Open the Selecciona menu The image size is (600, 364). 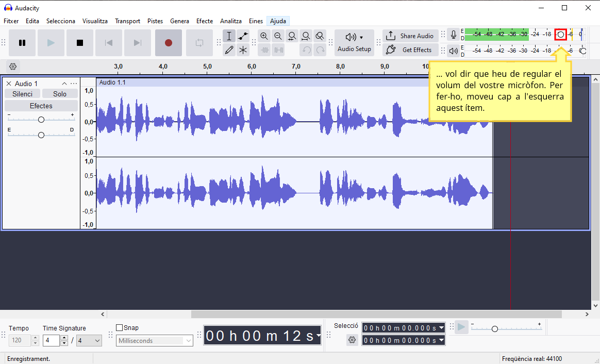(x=60, y=21)
